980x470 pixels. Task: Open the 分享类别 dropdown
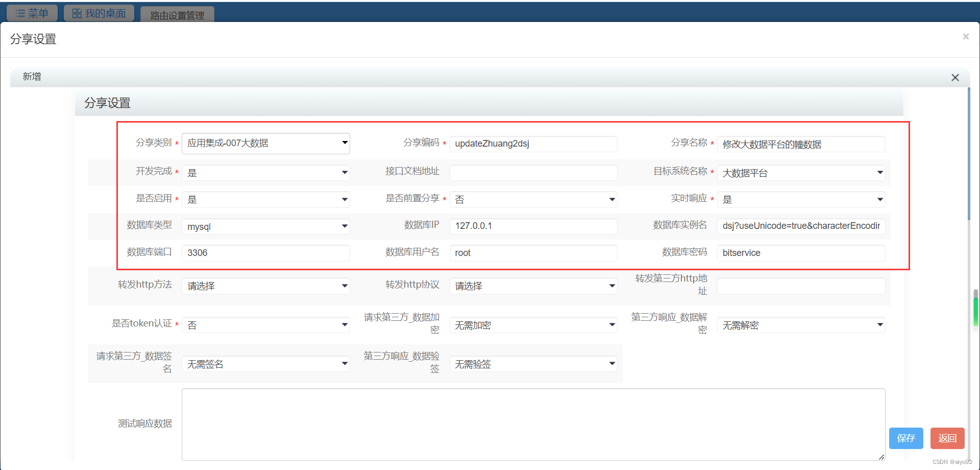[266, 144]
